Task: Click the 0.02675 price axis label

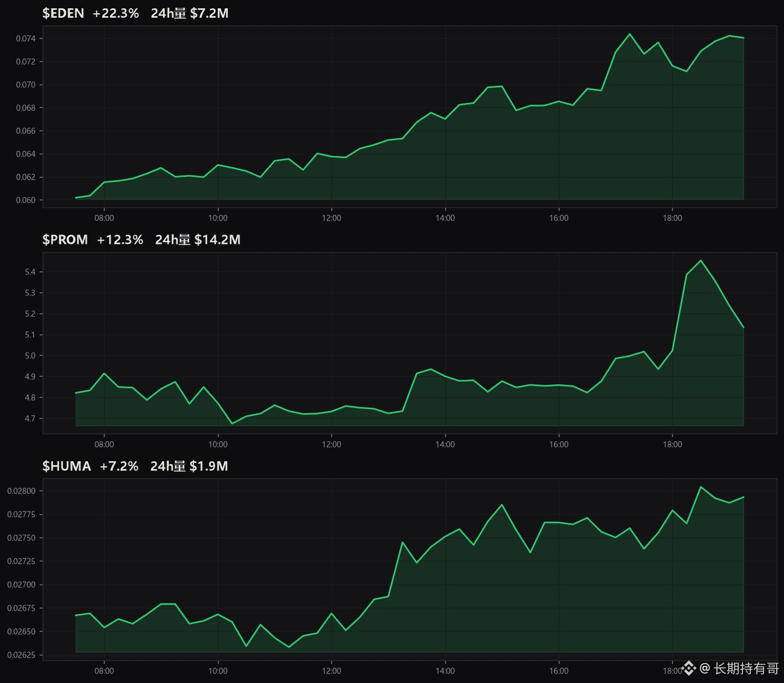Action: (x=21, y=608)
